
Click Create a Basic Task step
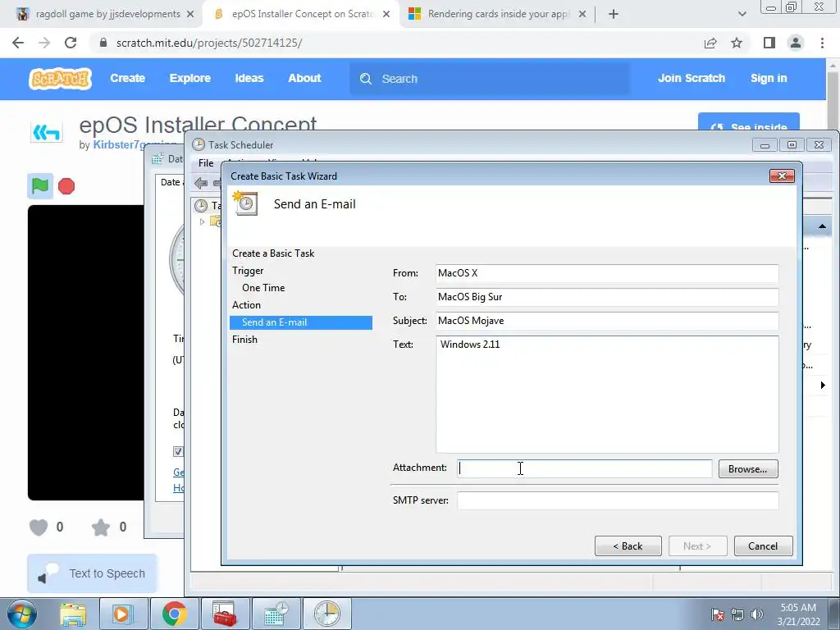pos(273,253)
